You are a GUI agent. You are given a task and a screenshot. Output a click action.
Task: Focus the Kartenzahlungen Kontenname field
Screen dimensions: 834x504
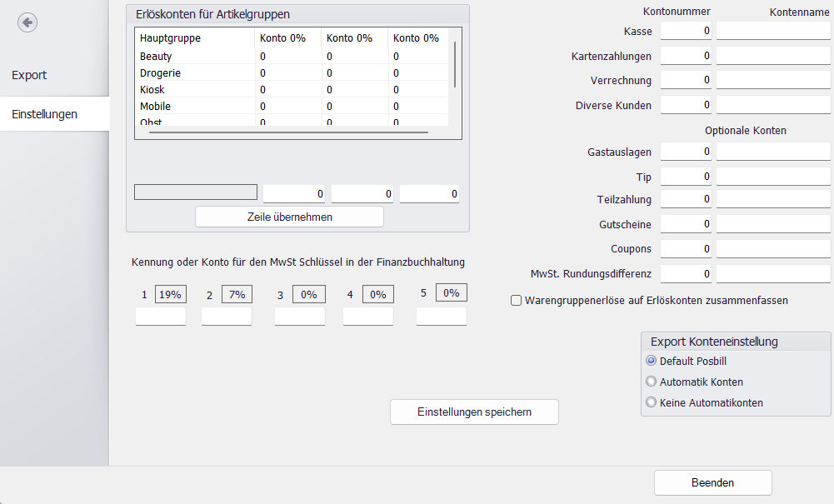[773, 56]
